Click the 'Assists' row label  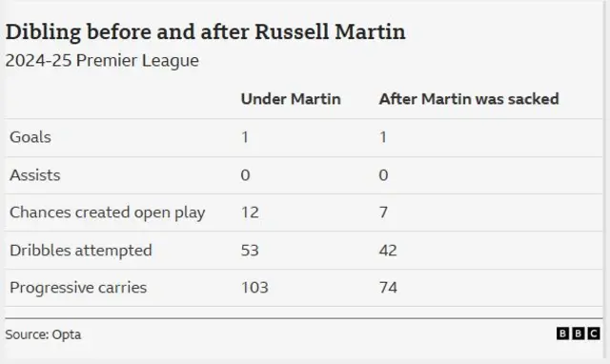[35, 175]
